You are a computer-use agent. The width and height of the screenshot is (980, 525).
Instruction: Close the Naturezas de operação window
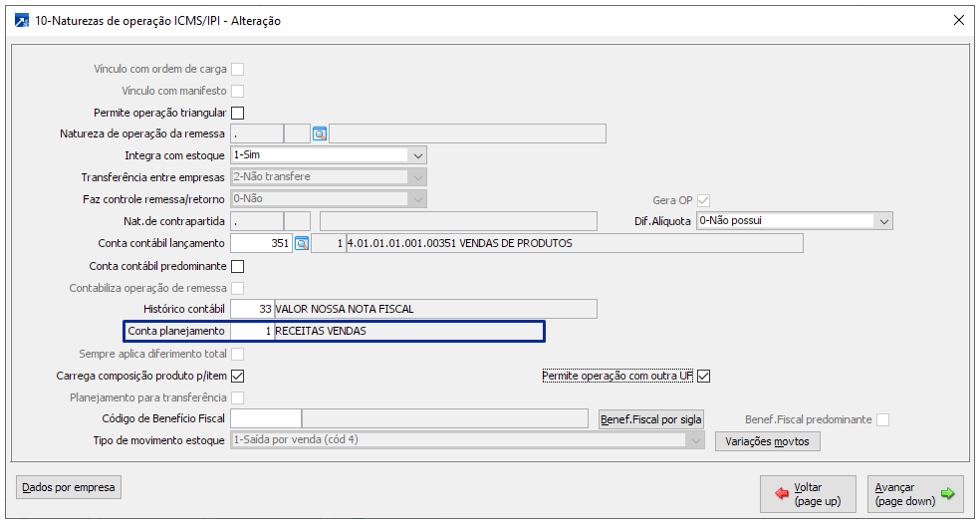coord(958,20)
